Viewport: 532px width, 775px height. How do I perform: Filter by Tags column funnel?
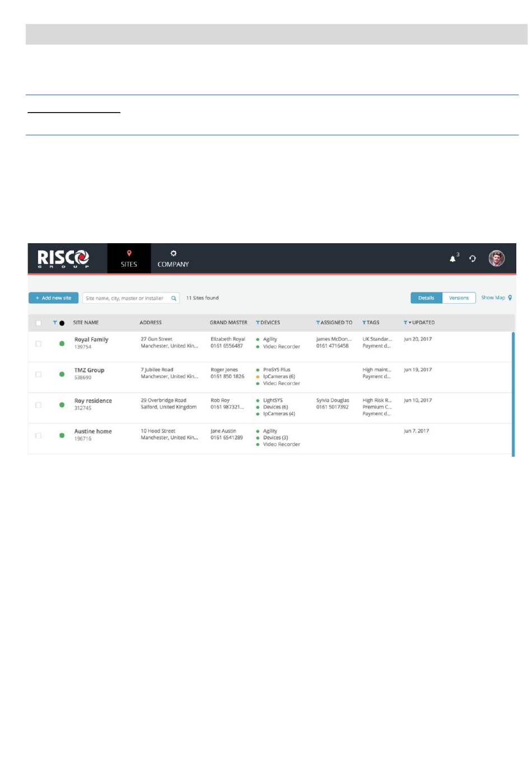364,322
